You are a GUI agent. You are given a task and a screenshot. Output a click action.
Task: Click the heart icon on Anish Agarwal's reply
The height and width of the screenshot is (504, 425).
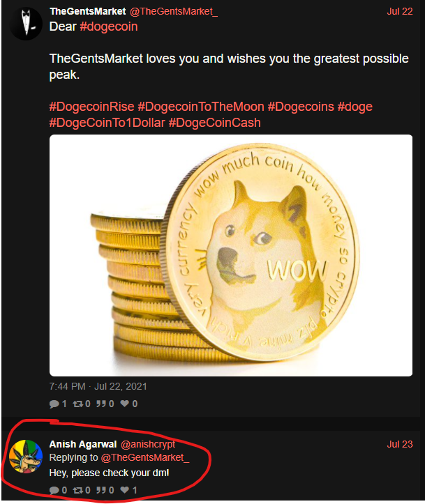(124, 490)
